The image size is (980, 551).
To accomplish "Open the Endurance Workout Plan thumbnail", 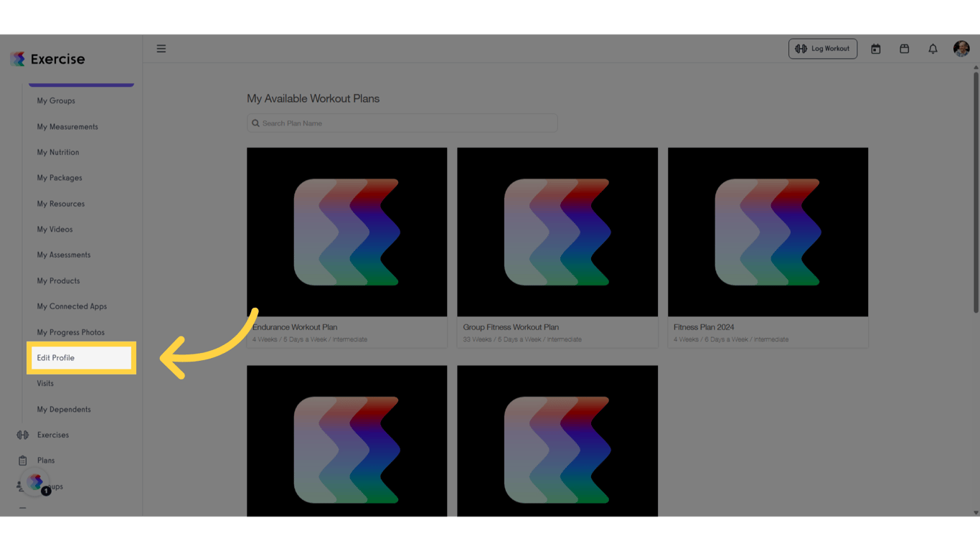I will point(347,232).
